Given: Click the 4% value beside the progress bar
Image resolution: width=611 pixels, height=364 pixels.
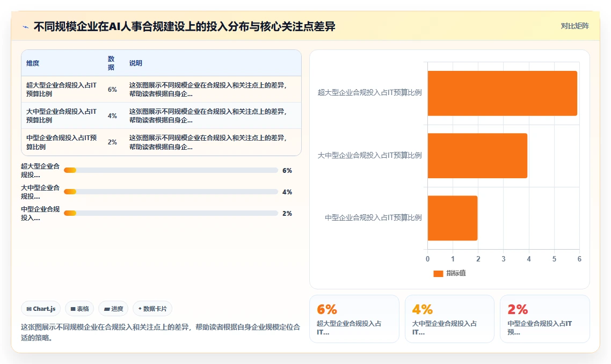Looking at the screenshot, I should pos(287,192).
